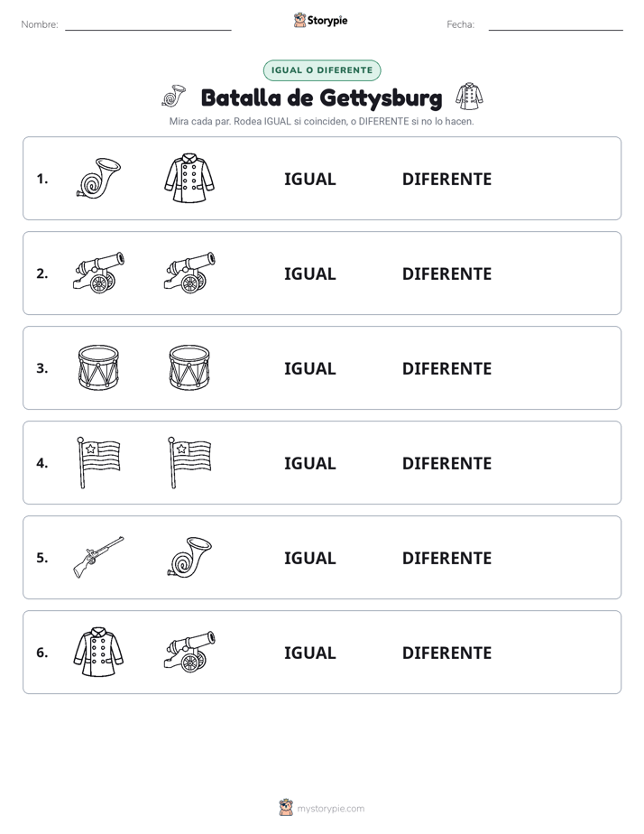
Task: Click the Nombre input line
Action: (x=148, y=25)
